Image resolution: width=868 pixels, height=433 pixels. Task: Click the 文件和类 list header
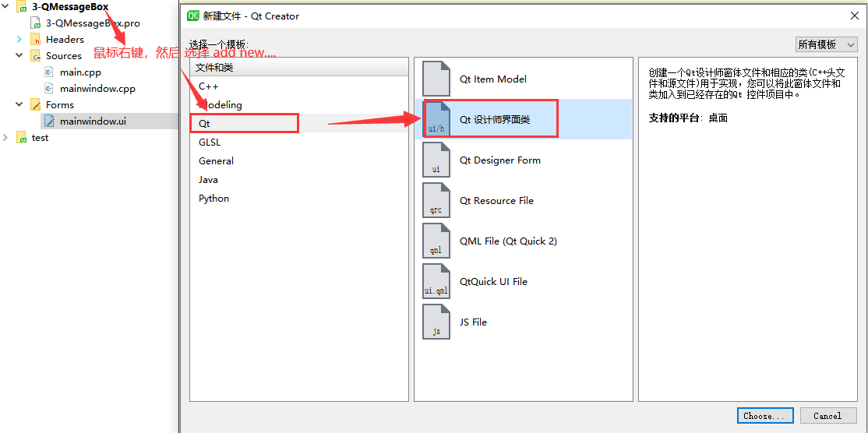click(299, 68)
